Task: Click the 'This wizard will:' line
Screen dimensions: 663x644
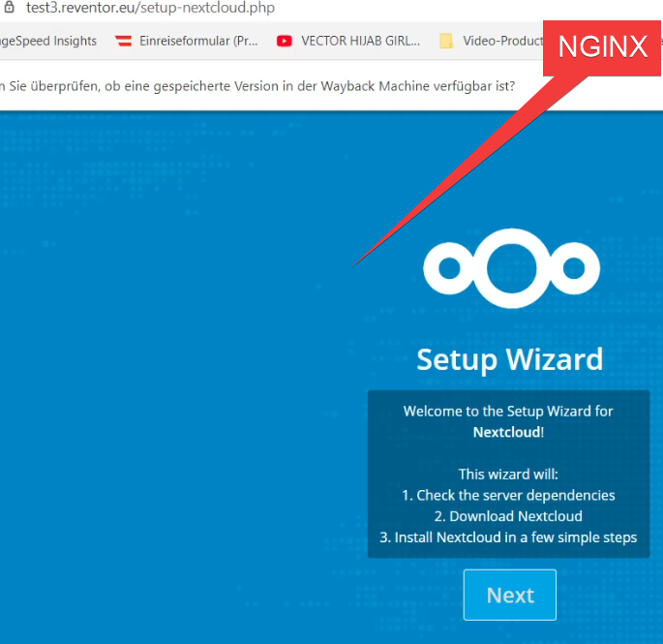Action: point(508,475)
